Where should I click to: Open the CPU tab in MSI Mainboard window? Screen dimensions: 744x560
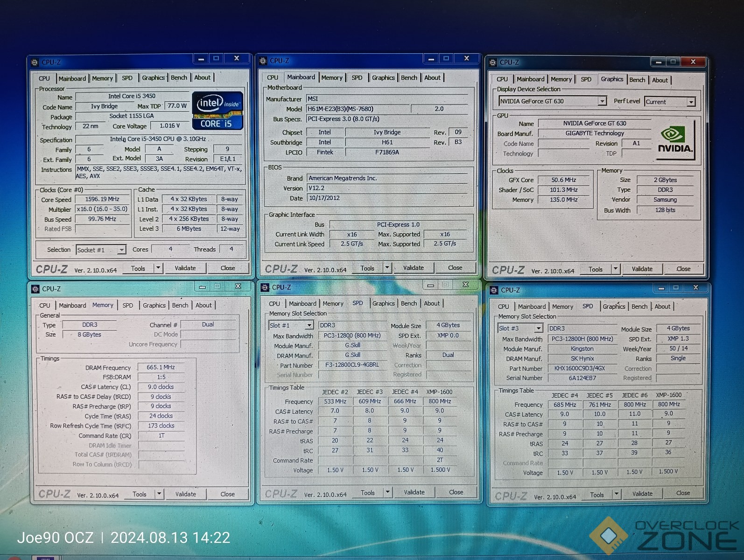click(273, 77)
